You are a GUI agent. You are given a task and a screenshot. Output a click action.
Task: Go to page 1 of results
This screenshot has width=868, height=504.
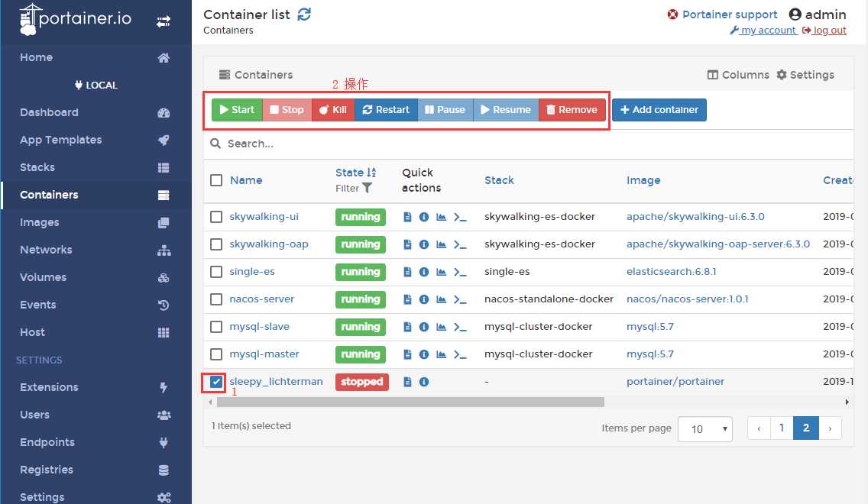782,428
